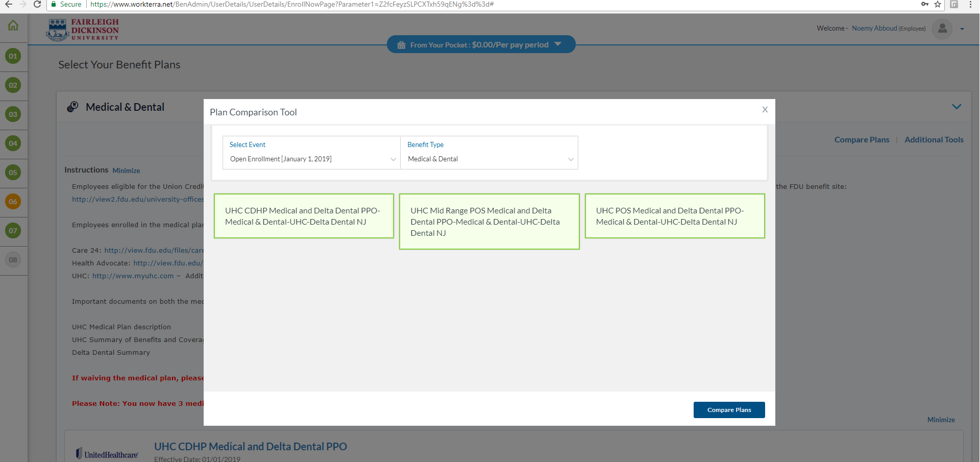This screenshot has height=462, width=980.
Task: Open the Care 24 link
Action: (154, 250)
